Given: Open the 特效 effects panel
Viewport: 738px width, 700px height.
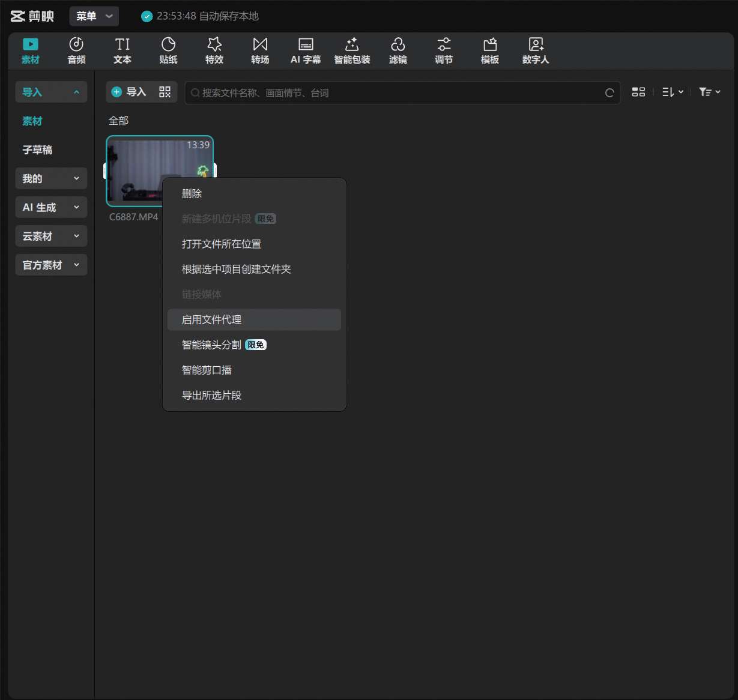Looking at the screenshot, I should click(x=214, y=50).
